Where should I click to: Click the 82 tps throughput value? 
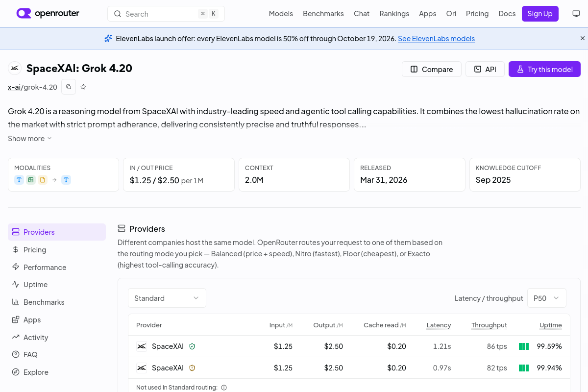(x=497, y=368)
